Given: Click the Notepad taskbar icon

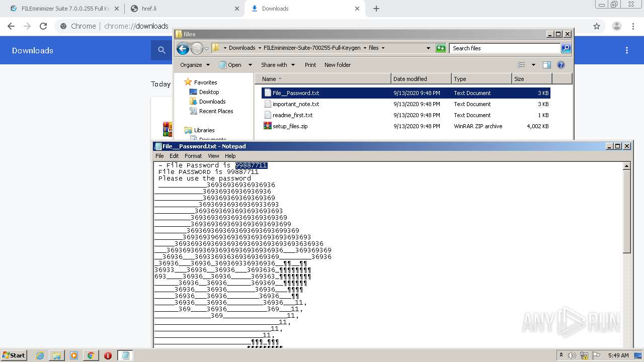Looking at the screenshot, I should click(125, 355).
